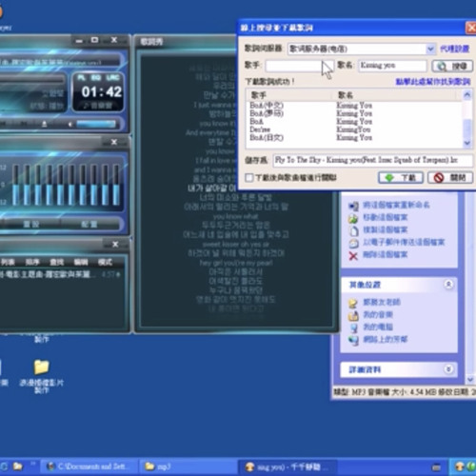Image resolution: width=476 pixels, height=476 pixels.
Task: Open the 排序 sort menu in the playlist
Action: click(x=32, y=262)
